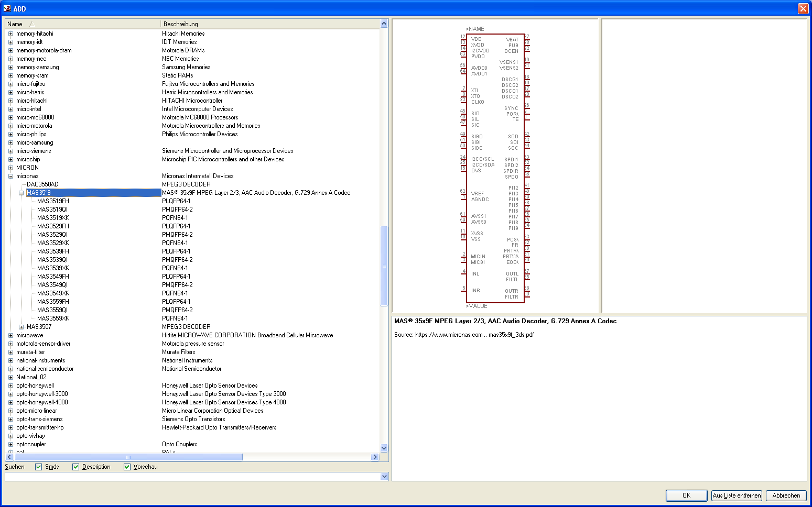Screen dimensions: 812x507
Task: Select the murata-filter library
Action: 30,352
